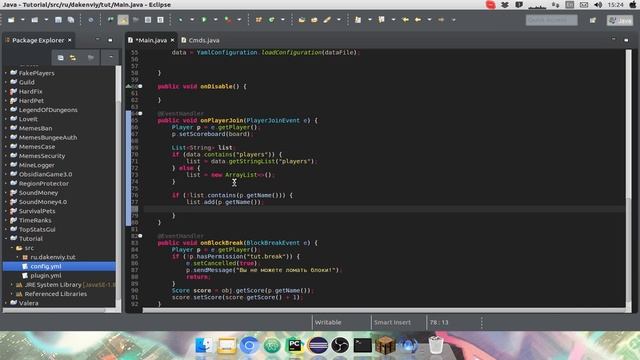Toggle Show Whitespace Characters in toolbar
The height and width of the screenshot is (360, 640).
coord(160,20)
